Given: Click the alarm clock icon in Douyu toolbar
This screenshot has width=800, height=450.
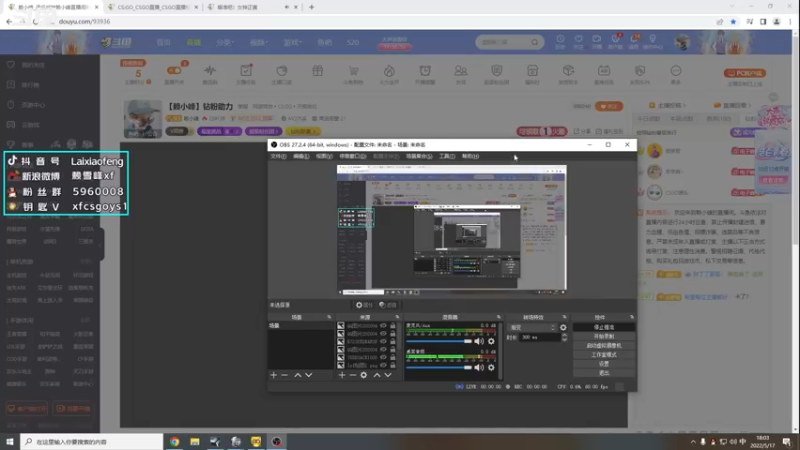Looking at the screenshot, I should 425,71.
